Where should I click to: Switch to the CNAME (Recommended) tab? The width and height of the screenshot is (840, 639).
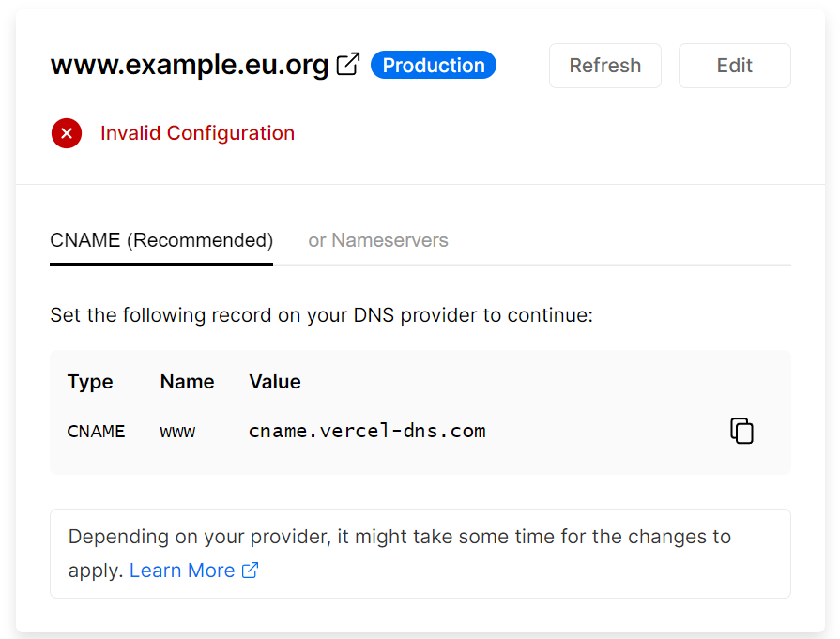coord(161,240)
